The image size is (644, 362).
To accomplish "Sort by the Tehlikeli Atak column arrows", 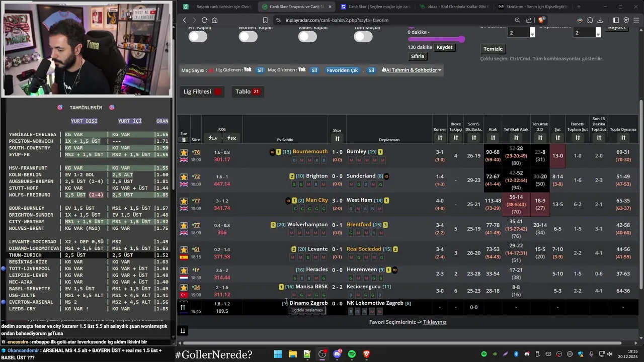I will click(x=516, y=138).
